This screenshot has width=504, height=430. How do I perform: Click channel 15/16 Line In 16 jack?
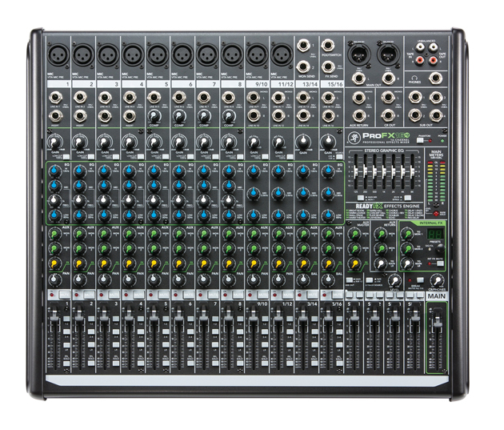(327, 115)
